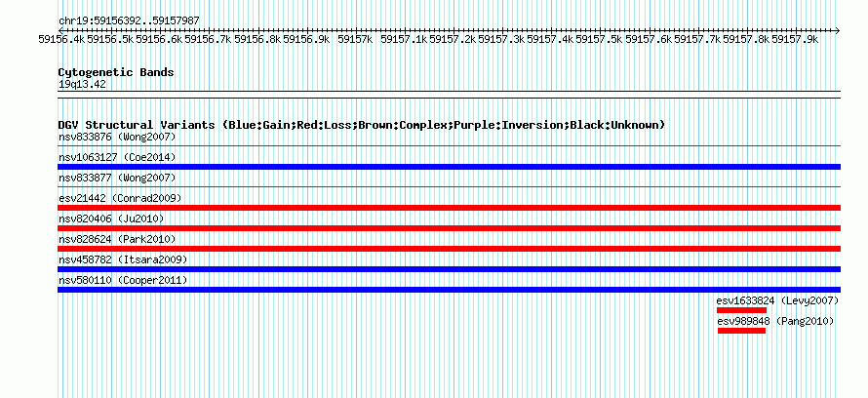The height and width of the screenshot is (398, 868).
Task: Click the 59156.6k ruler tick label
Action: click(x=159, y=39)
